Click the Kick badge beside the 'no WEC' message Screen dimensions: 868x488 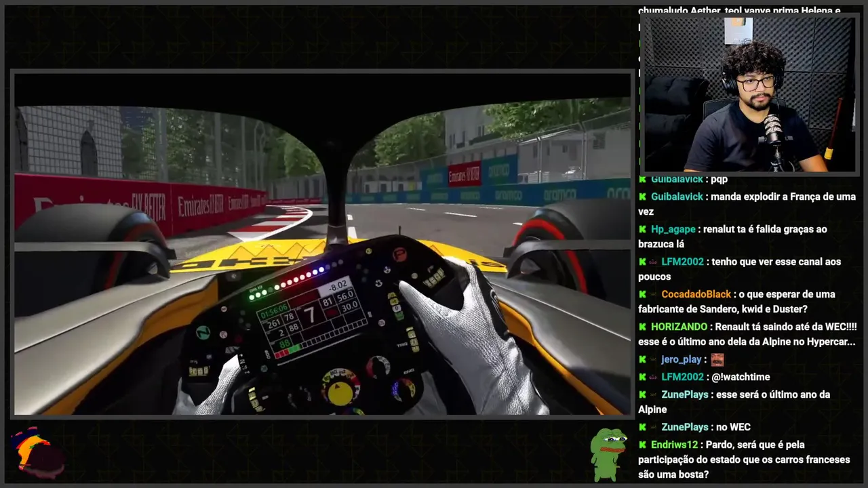coord(642,427)
